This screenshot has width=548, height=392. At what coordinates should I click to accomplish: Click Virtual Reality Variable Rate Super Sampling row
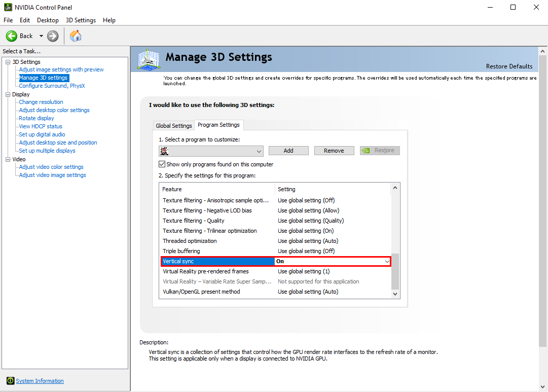tap(276, 281)
